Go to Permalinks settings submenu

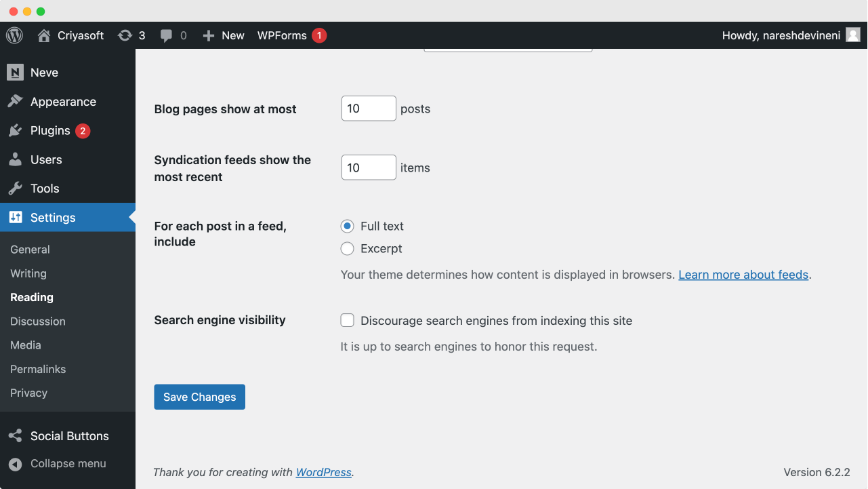pos(38,369)
